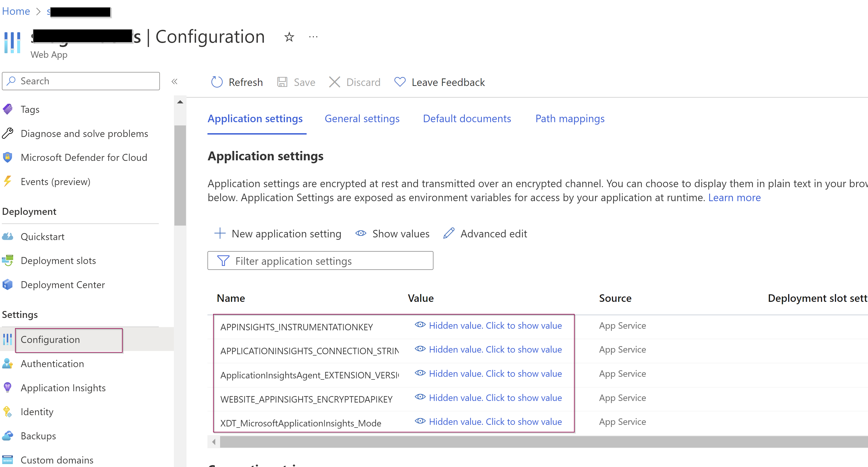Click the Application Insights bulb icon

point(8,388)
